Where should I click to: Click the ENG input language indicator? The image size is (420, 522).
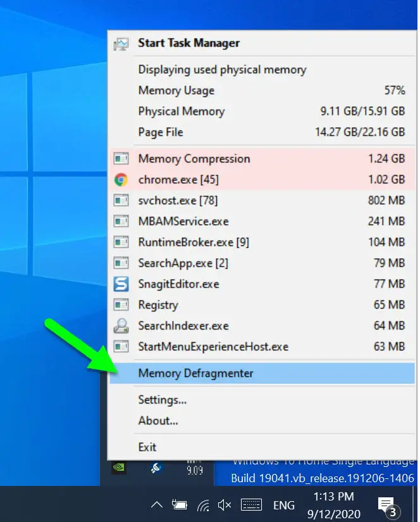tap(284, 505)
